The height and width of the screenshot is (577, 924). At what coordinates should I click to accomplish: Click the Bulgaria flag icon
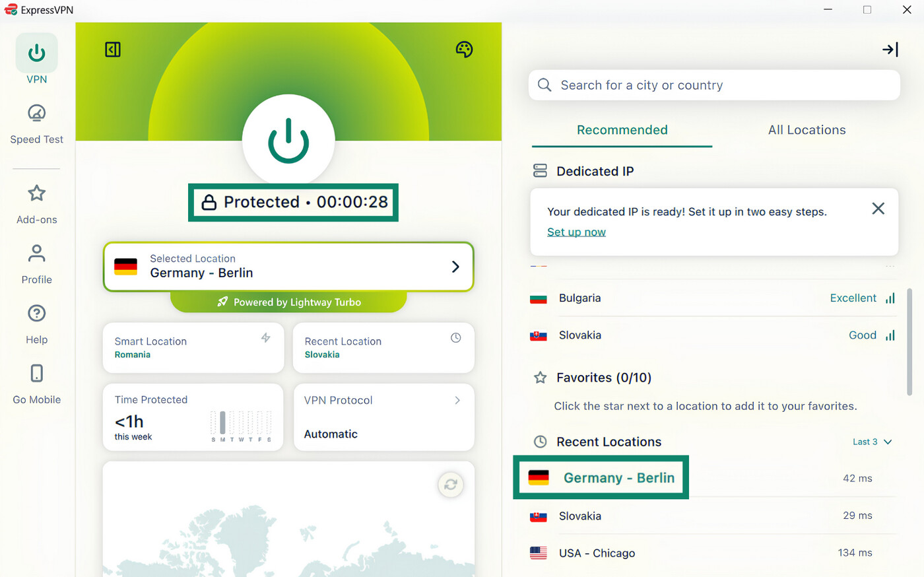(x=539, y=298)
